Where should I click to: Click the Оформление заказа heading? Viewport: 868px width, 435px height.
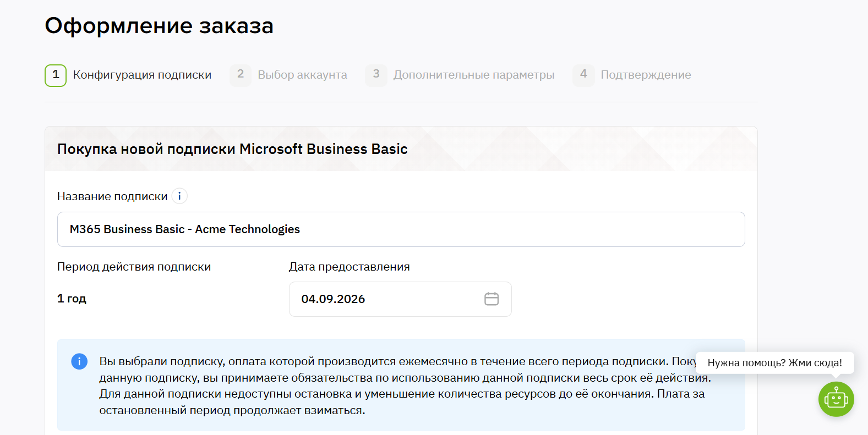coord(159,26)
